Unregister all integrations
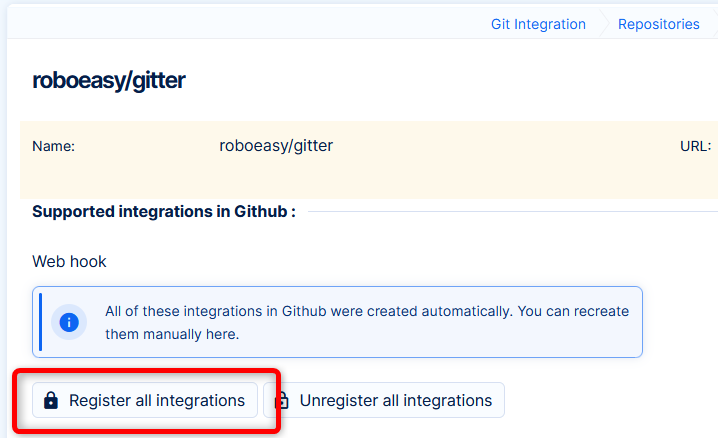This screenshot has width=718, height=438. (384, 401)
